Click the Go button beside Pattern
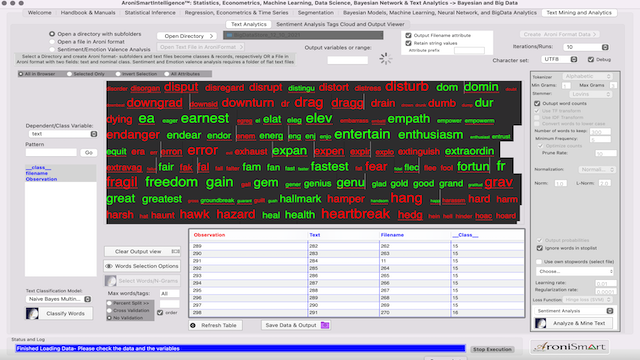This screenshot has width=640, height=360. pyautogui.click(x=89, y=153)
